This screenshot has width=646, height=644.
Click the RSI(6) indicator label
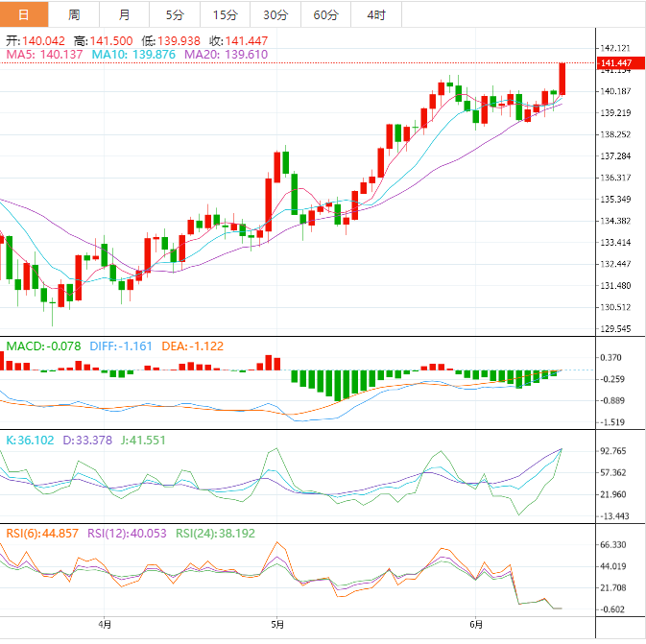(x=42, y=533)
